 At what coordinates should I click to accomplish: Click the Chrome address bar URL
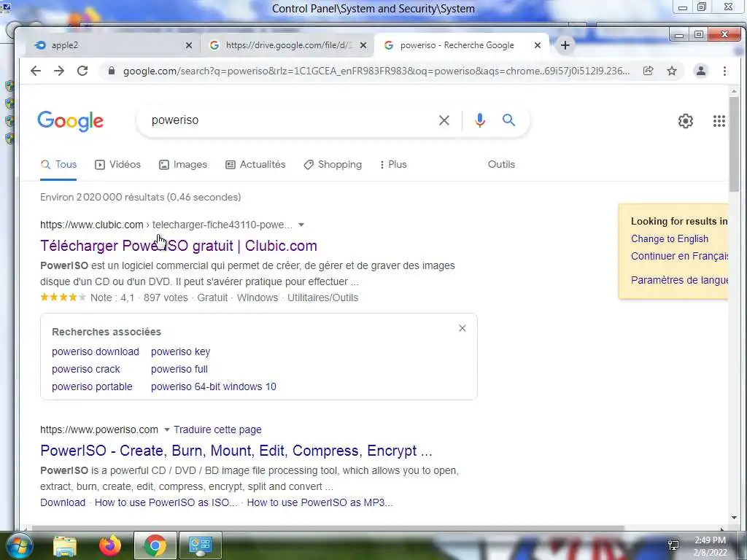[376, 71]
